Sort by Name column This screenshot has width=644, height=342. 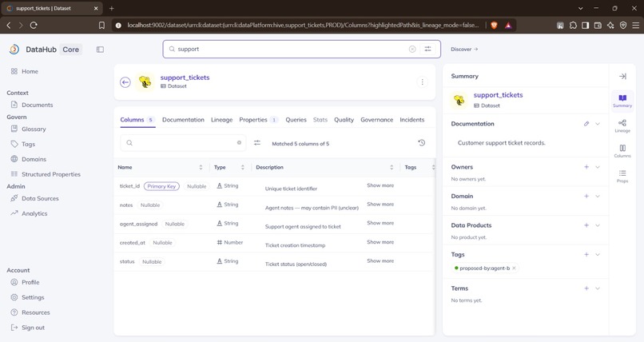[201, 168]
